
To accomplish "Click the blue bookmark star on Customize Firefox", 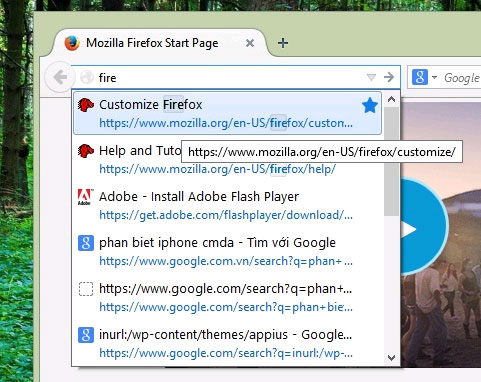I will 370,105.
